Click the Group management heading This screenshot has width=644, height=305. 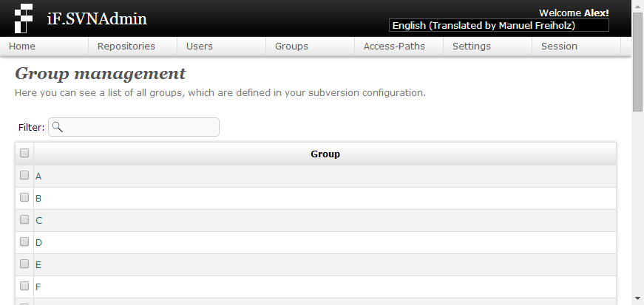point(101,74)
